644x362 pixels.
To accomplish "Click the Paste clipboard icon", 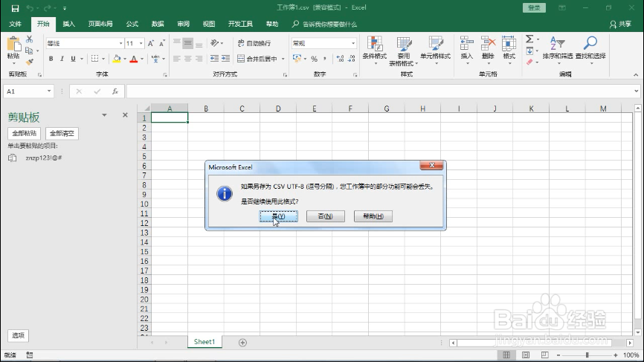I will 13,45.
